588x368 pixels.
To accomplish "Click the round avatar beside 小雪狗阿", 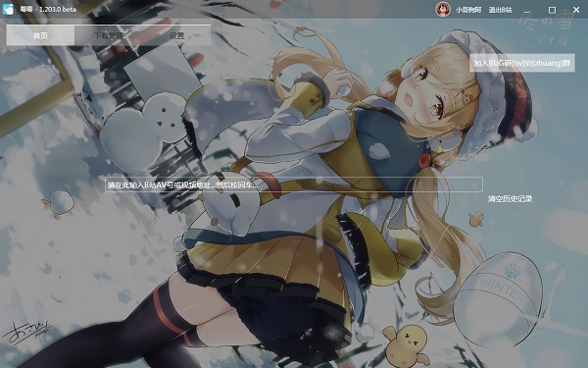I will [443, 10].
